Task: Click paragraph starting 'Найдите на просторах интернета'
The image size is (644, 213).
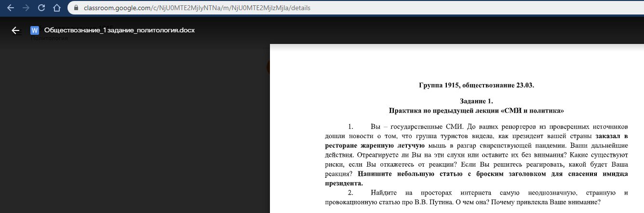Action: (476, 197)
